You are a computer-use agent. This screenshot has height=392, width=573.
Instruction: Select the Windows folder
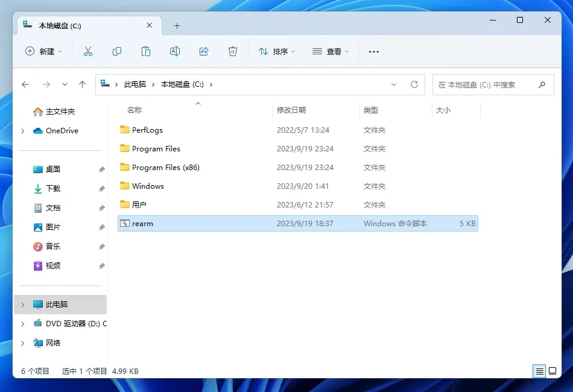click(298, 186)
